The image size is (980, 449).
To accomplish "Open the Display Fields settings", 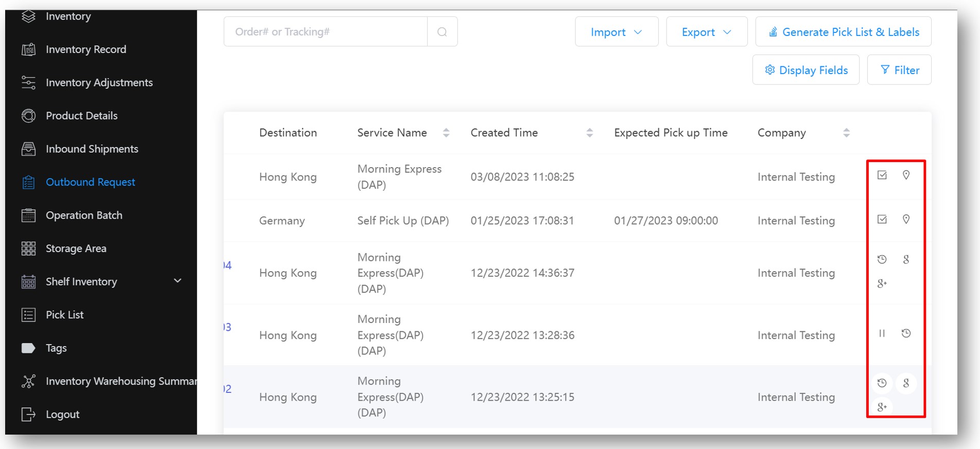I will (806, 70).
